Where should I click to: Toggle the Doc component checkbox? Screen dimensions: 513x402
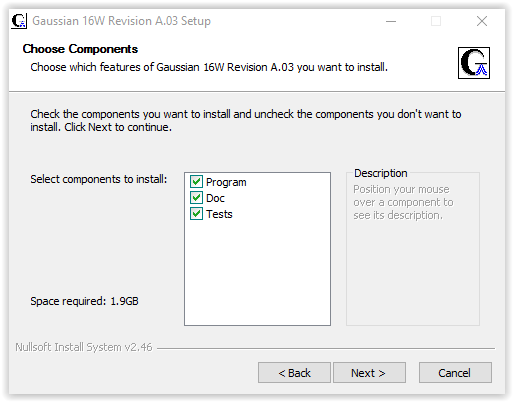click(x=196, y=198)
